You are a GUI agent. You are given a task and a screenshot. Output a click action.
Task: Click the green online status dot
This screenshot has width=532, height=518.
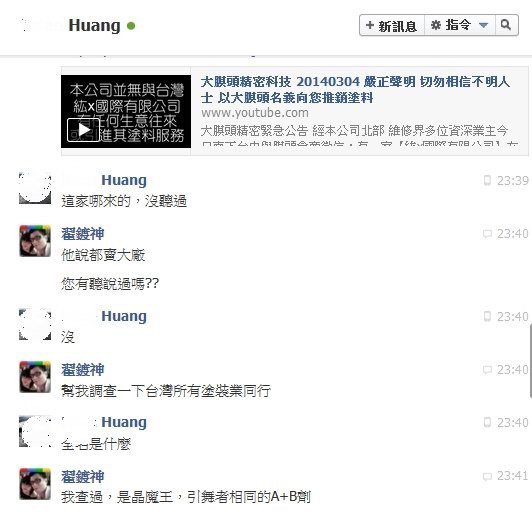[131, 26]
